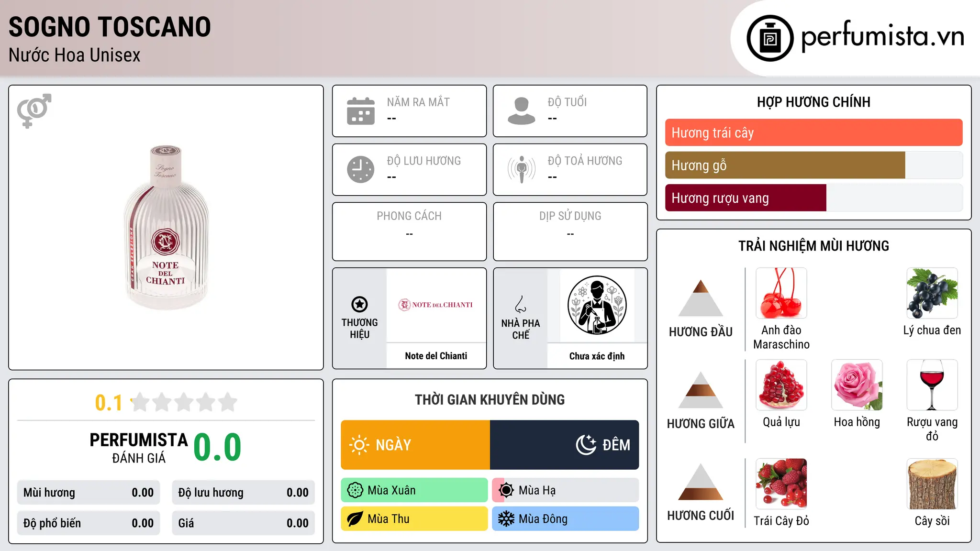
Task: Click the perfumista.vn site name
Action: pyautogui.click(x=882, y=36)
